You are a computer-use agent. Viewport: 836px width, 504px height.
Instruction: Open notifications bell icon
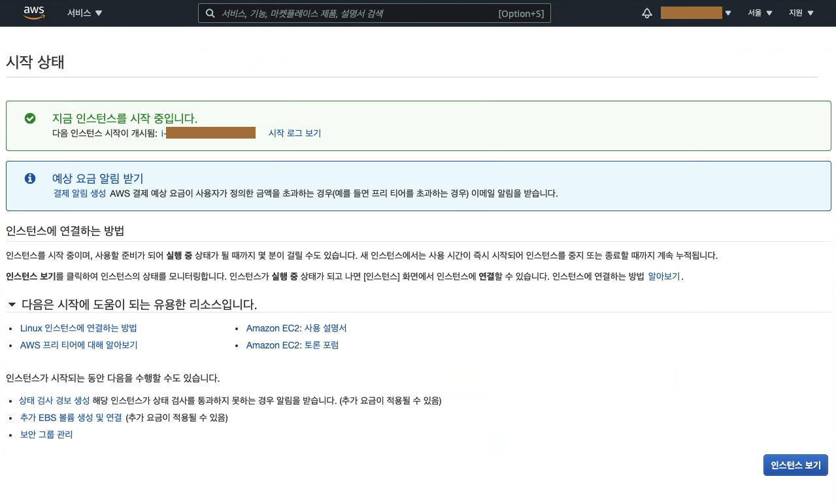(x=647, y=13)
